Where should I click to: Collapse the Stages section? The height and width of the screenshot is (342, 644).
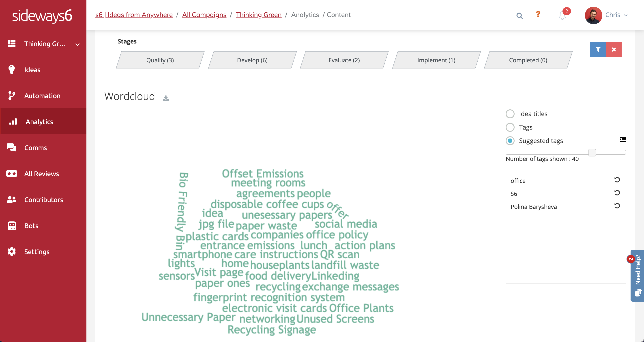click(x=111, y=41)
